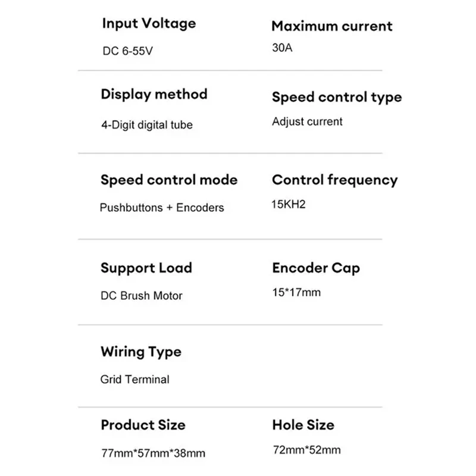Select the 15*17mm dimension value

pyautogui.click(x=296, y=293)
